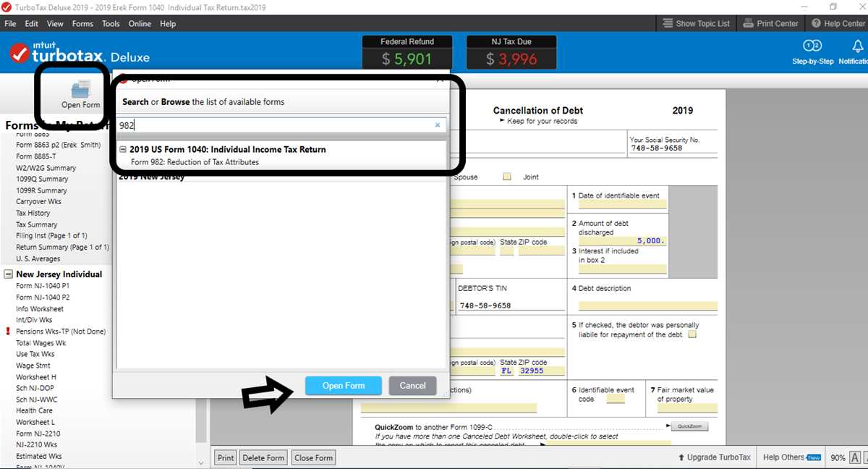Click the search field containing 982
The image size is (868, 469).
[x=282, y=125]
